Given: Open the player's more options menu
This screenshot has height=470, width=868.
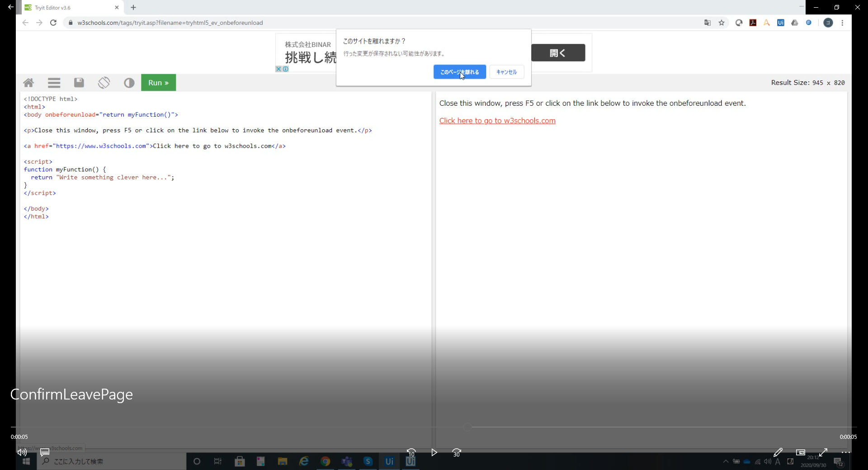Looking at the screenshot, I should coord(846,452).
